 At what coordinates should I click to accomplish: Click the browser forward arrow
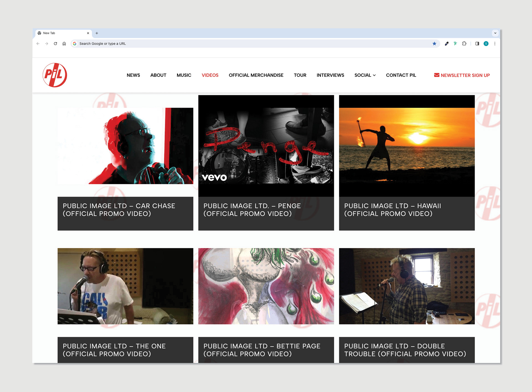(47, 44)
